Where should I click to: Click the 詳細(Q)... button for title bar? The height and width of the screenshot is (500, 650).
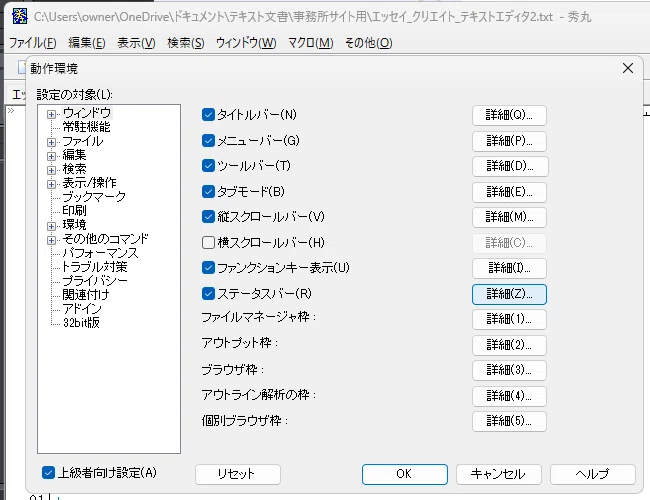509,115
